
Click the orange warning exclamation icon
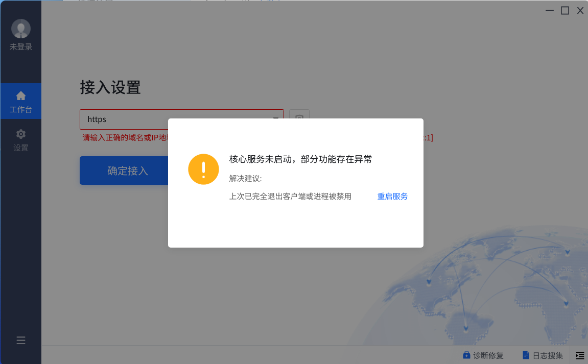(x=203, y=169)
